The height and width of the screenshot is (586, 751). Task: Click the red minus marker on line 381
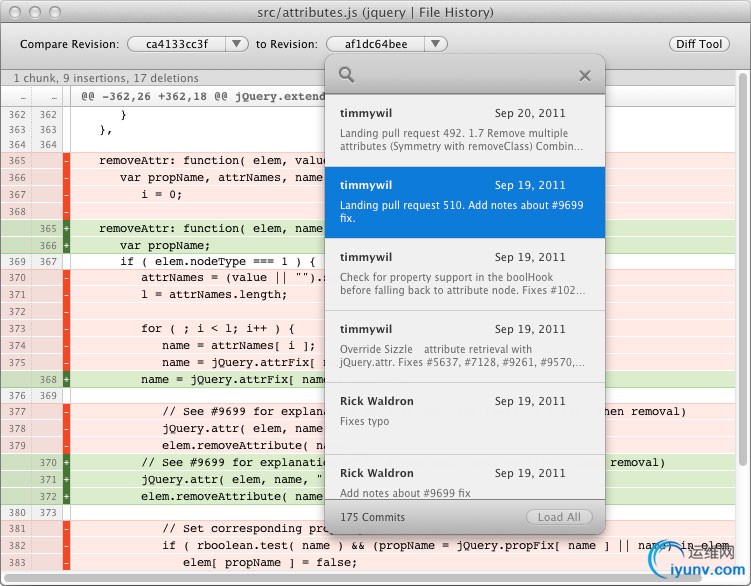coord(67,529)
